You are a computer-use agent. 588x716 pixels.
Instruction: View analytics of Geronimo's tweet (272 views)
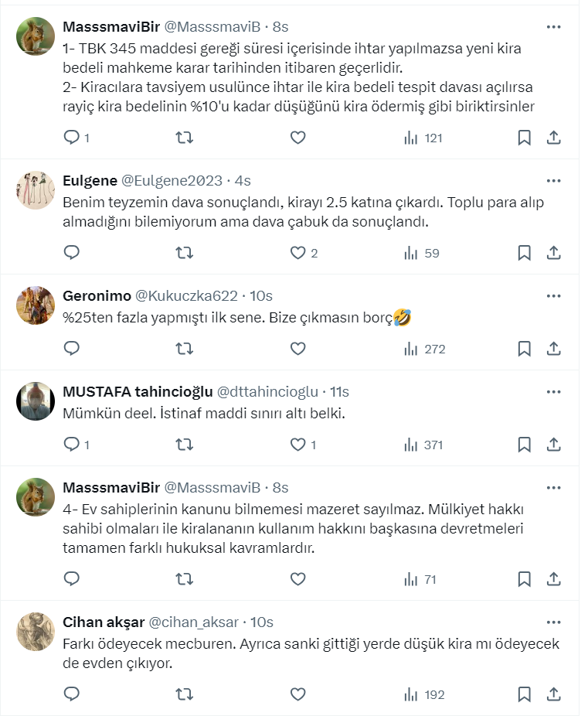tap(425, 349)
